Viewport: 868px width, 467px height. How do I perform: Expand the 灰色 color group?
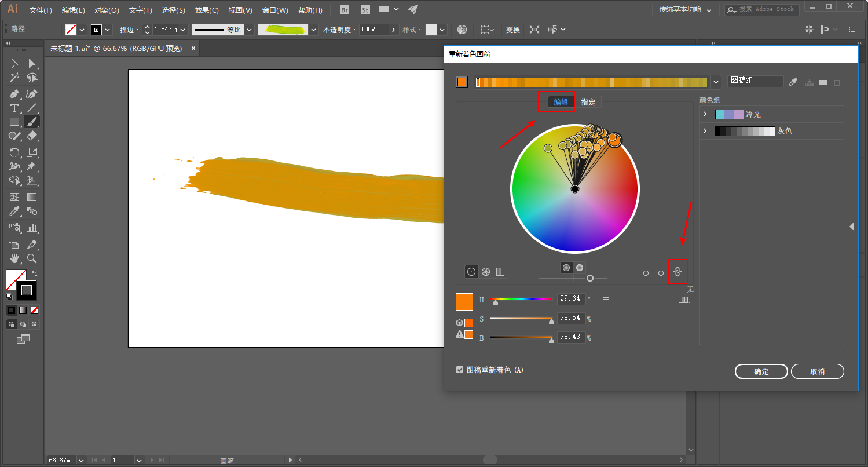click(x=705, y=131)
